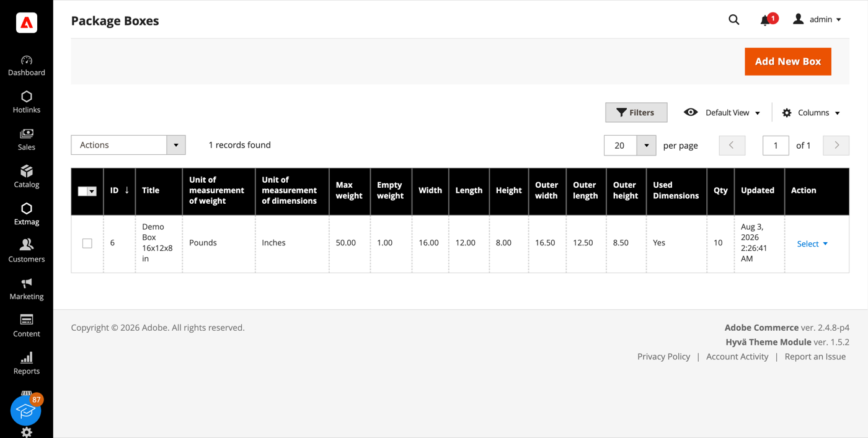Go to next page arrow

coord(836,146)
